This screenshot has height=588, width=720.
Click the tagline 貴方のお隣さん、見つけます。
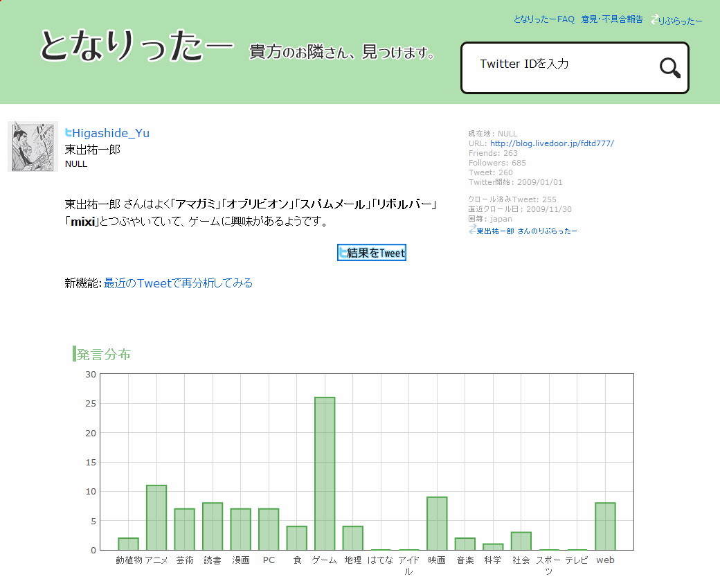pyautogui.click(x=342, y=52)
